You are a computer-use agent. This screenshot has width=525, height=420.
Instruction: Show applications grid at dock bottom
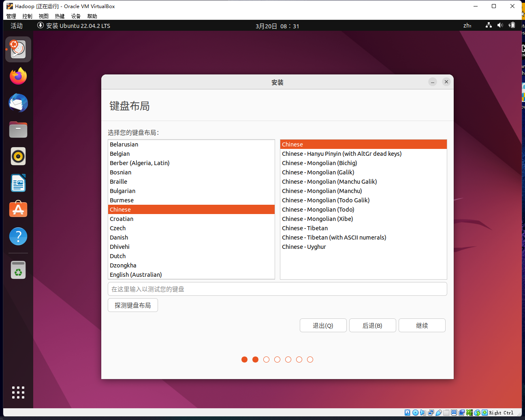[18, 392]
